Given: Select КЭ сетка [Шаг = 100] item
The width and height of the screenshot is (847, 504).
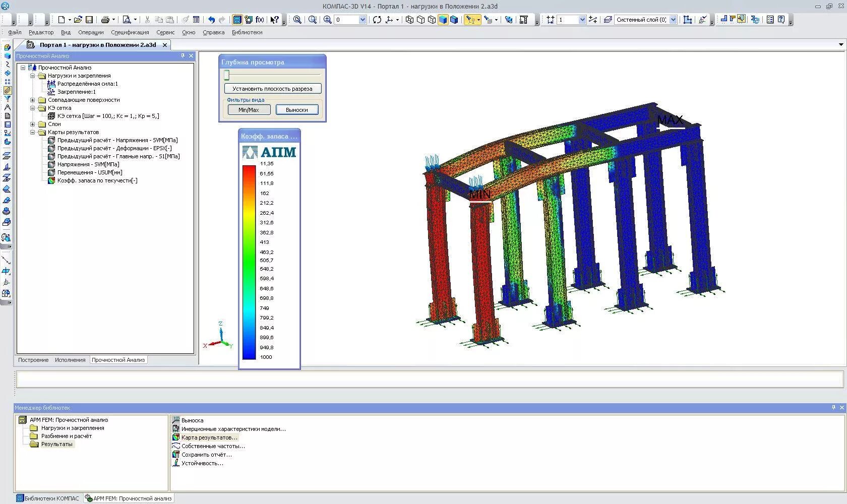Looking at the screenshot, I should click(x=108, y=116).
